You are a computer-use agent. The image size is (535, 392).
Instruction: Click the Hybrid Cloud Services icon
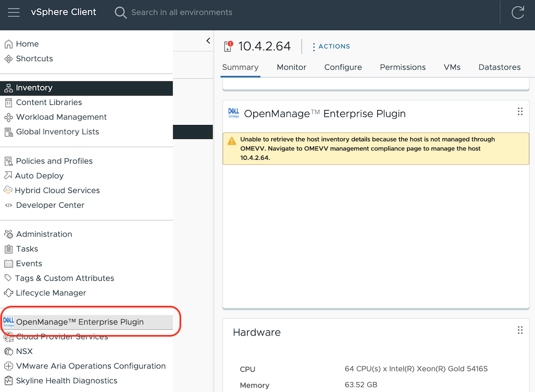[x=8, y=190]
